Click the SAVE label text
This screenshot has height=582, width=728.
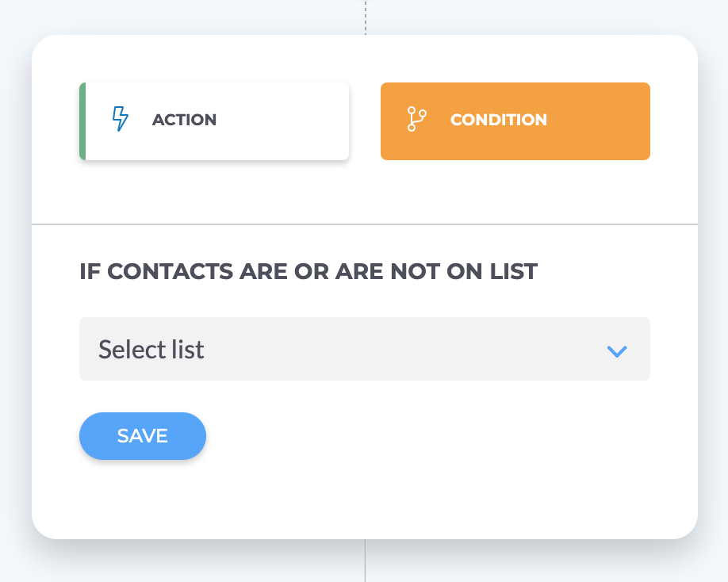(143, 436)
